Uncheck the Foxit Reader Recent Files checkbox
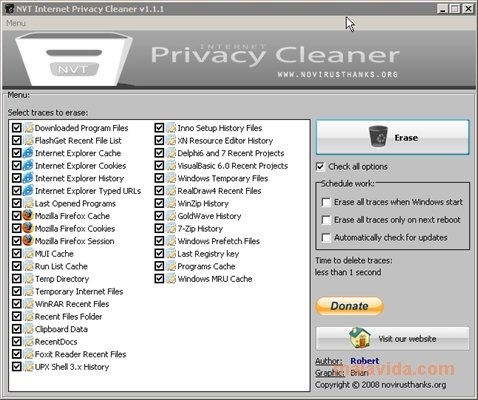This screenshot has width=478, height=400. click(x=16, y=354)
